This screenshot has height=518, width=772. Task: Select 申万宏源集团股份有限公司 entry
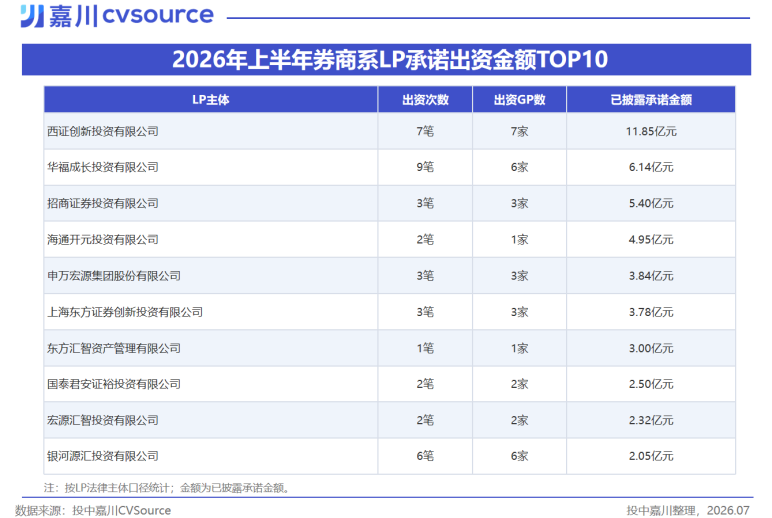pyautogui.click(x=114, y=276)
